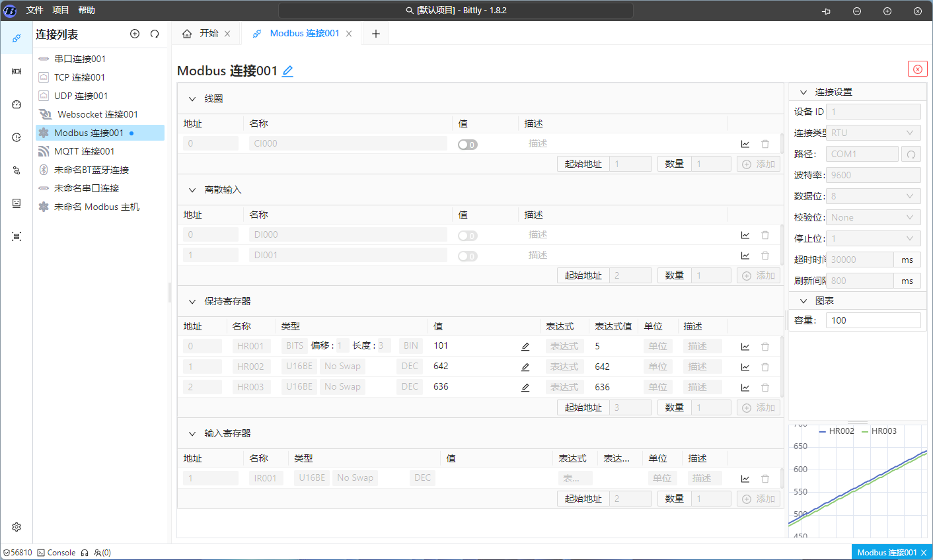Show chart for IR001 input register

pyautogui.click(x=745, y=479)
